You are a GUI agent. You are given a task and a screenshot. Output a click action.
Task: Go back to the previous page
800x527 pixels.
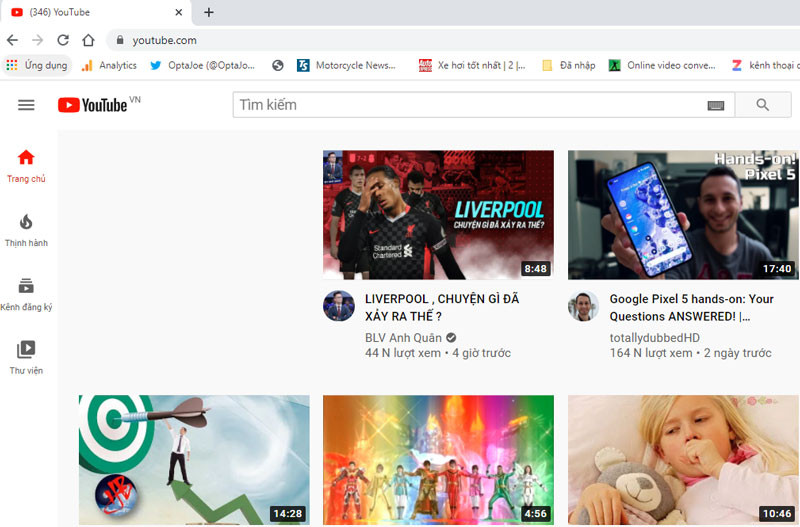pos(12,40)
